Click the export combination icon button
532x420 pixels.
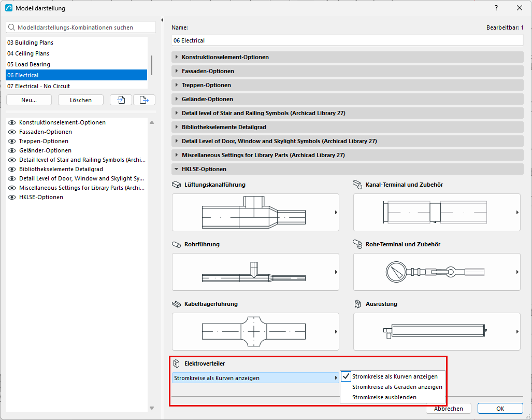[x=144, y=100]
